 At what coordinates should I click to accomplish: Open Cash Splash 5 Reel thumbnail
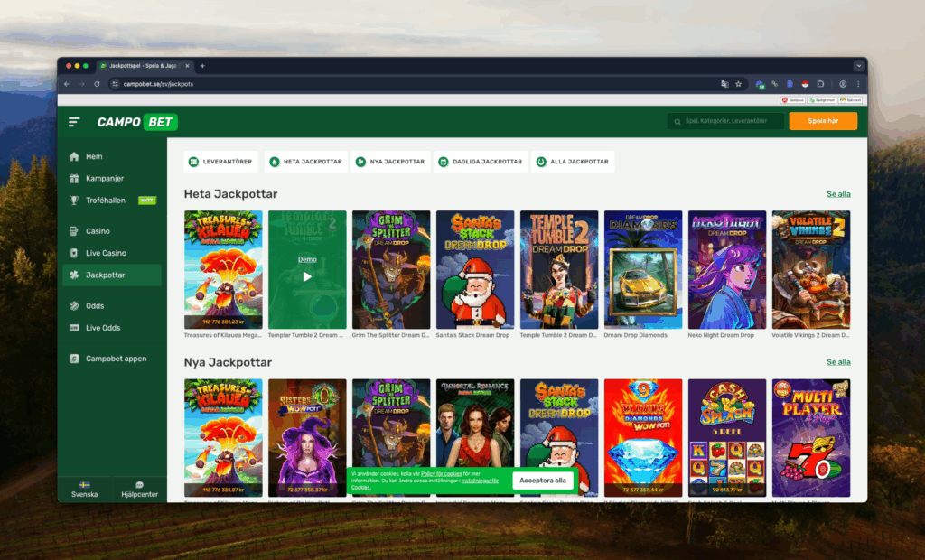[x=727, y=438]
